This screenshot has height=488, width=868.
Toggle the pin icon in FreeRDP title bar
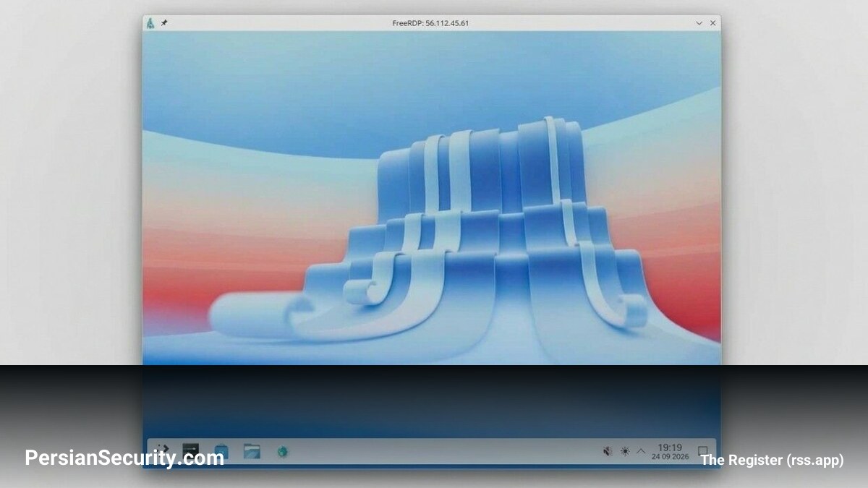[164, 23]
